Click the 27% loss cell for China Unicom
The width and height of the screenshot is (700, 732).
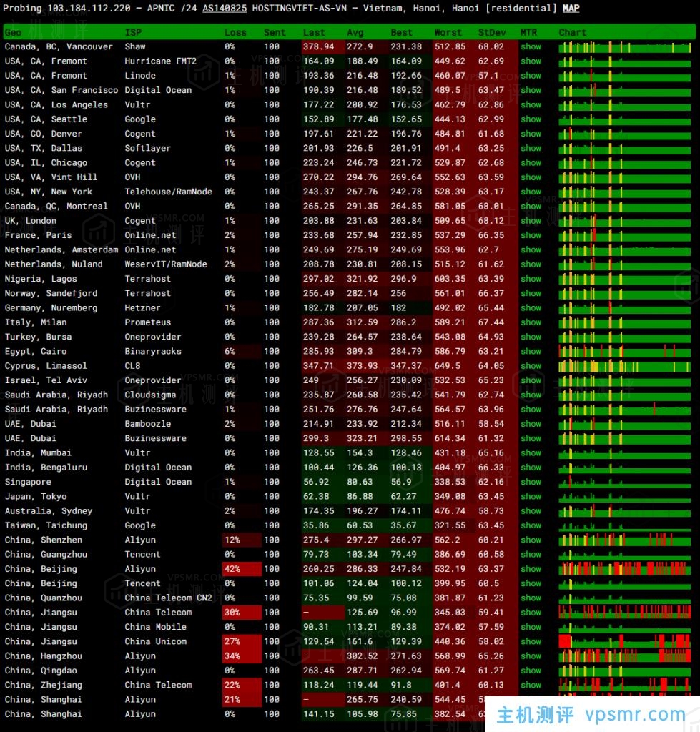coord(242,641)
